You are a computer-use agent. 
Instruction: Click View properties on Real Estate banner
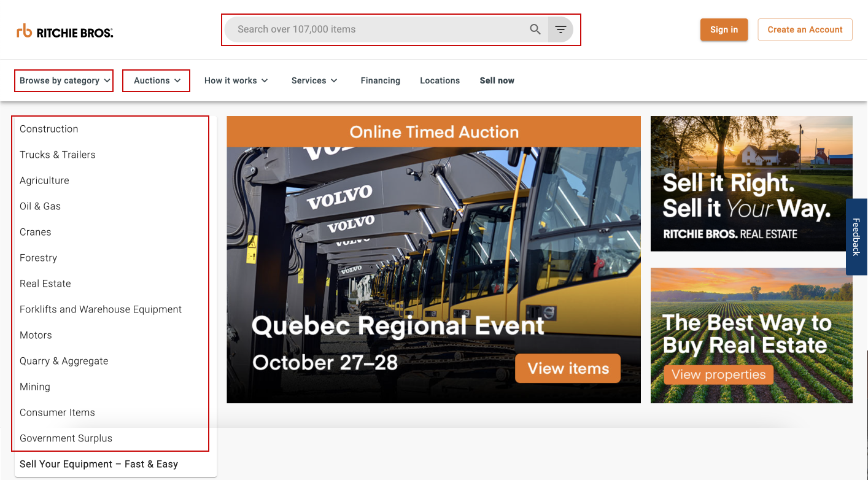[x=718, y=374]
